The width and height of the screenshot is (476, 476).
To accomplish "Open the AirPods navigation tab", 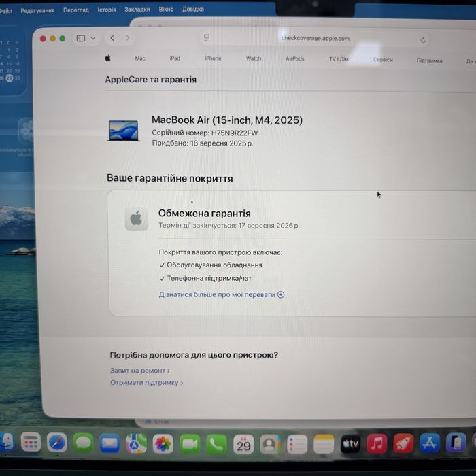I will pyautogui.click(x=294, y=58).
